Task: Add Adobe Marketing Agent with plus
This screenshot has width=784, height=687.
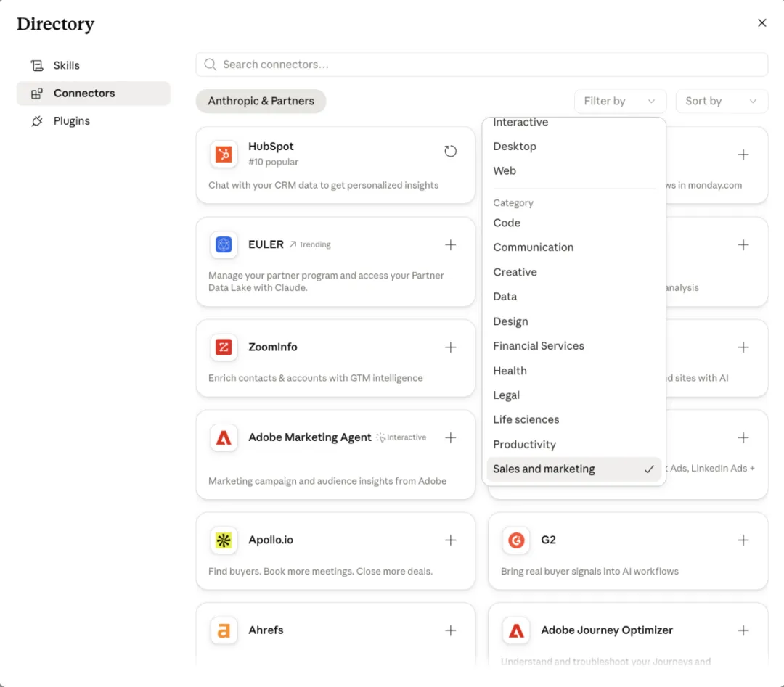Action: point(451,437)
